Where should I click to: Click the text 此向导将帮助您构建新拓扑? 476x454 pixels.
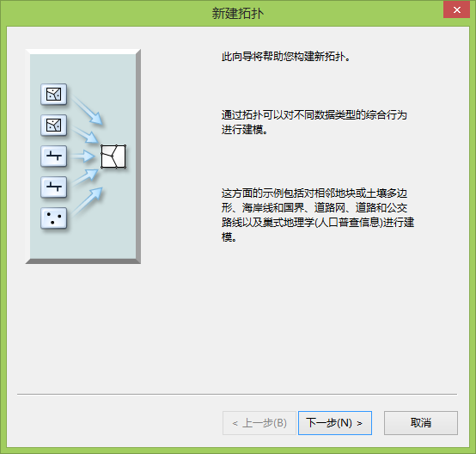(x=285, y=57)
